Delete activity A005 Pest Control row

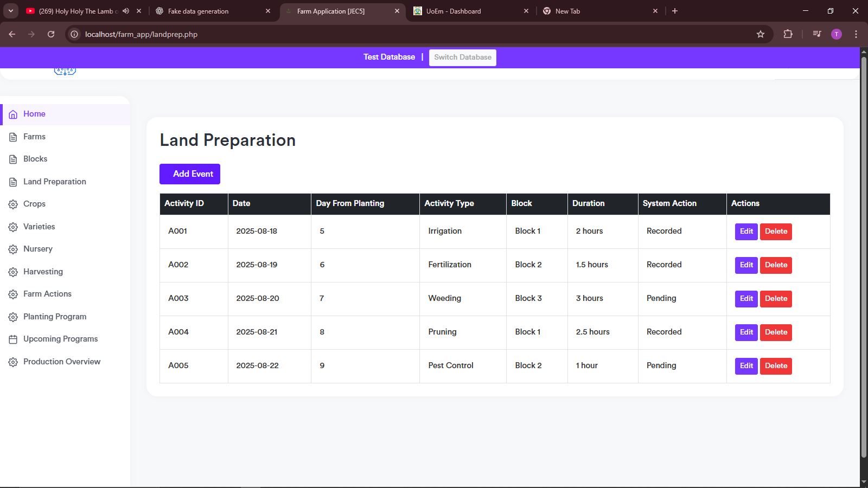[x=776, y=366]
